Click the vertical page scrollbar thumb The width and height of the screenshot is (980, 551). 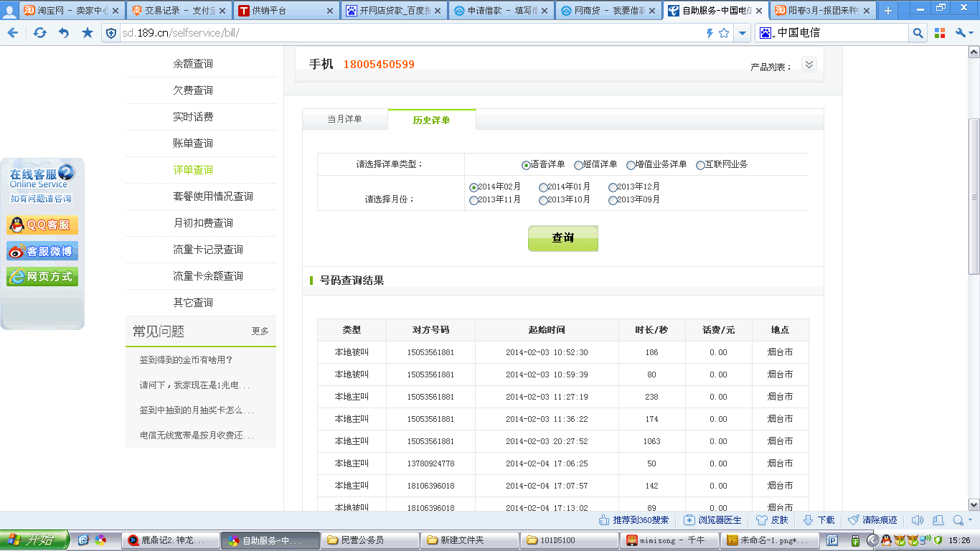(974, 195)
